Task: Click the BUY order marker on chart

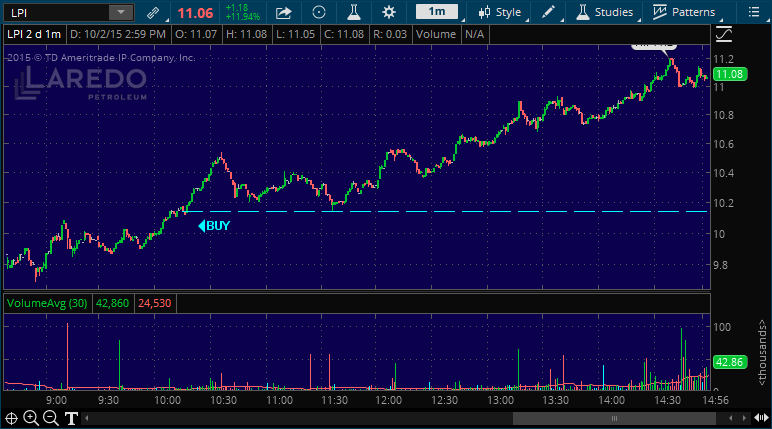Action: point(215,226)
